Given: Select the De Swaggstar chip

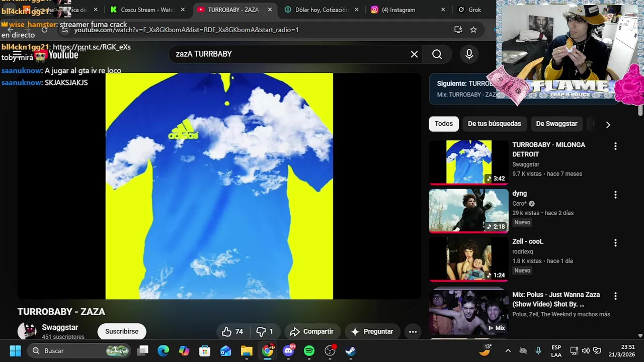Looking at the screenshot, I should (x=556, y=124).
